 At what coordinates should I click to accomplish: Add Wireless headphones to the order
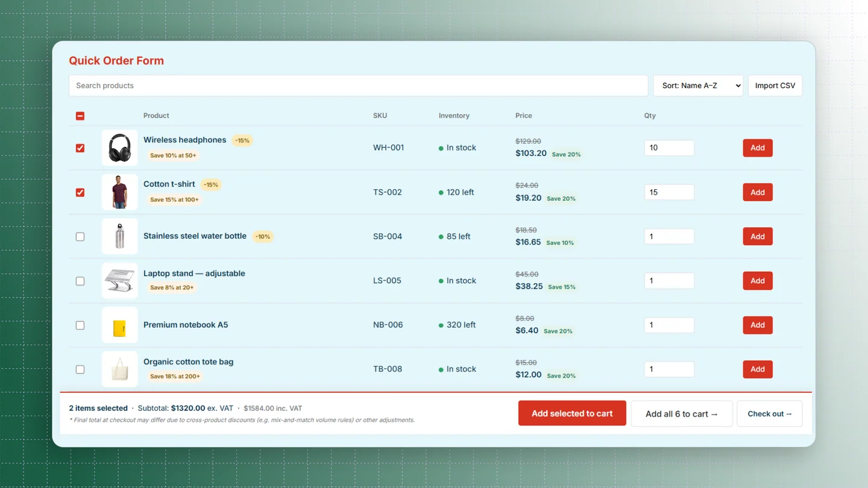tap(758, 148)
